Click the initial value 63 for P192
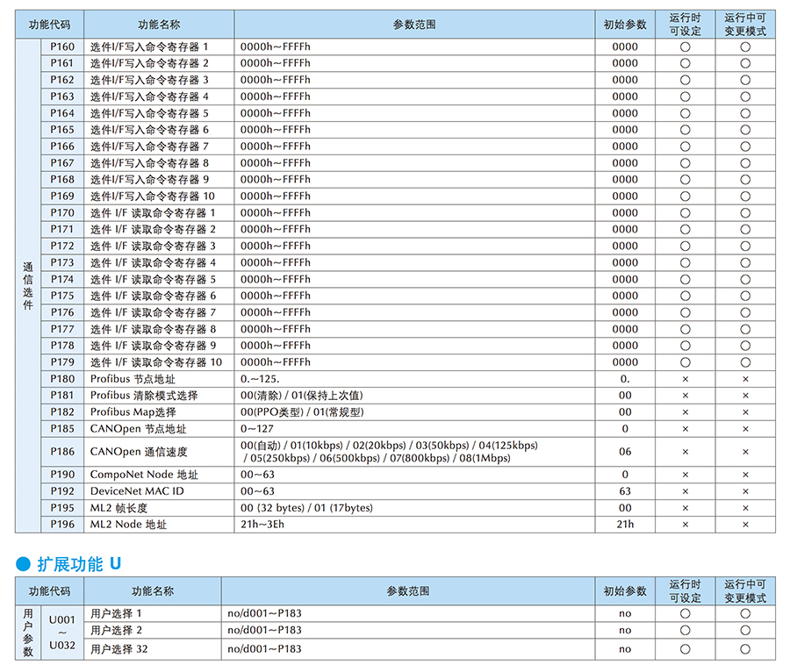Viewport: 790px width, 672px height. pos(625,491)
